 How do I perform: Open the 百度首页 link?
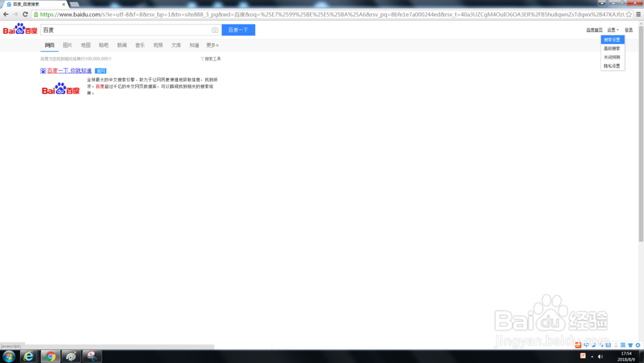[594, 30]
